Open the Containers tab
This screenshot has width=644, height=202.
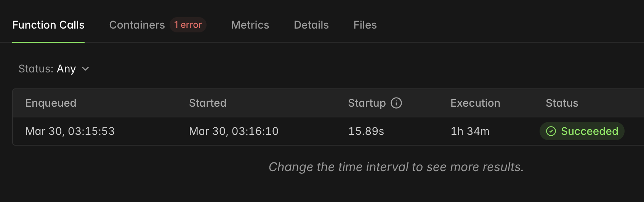point(137,25)
